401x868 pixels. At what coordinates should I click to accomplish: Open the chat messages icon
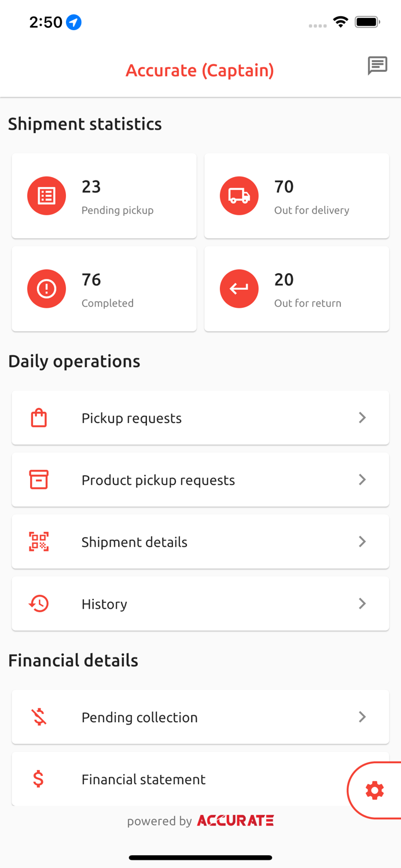(x=378, y=65)
